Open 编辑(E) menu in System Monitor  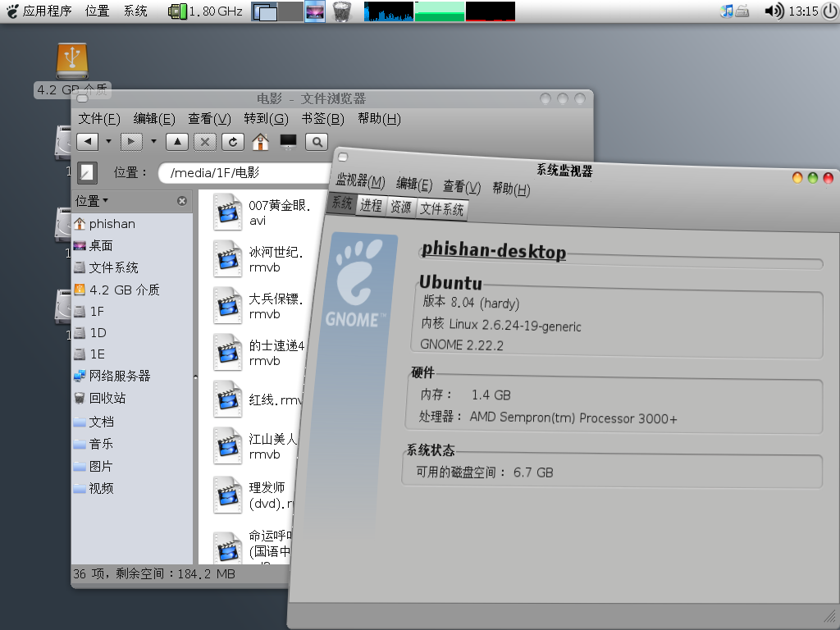pos(414,184)
